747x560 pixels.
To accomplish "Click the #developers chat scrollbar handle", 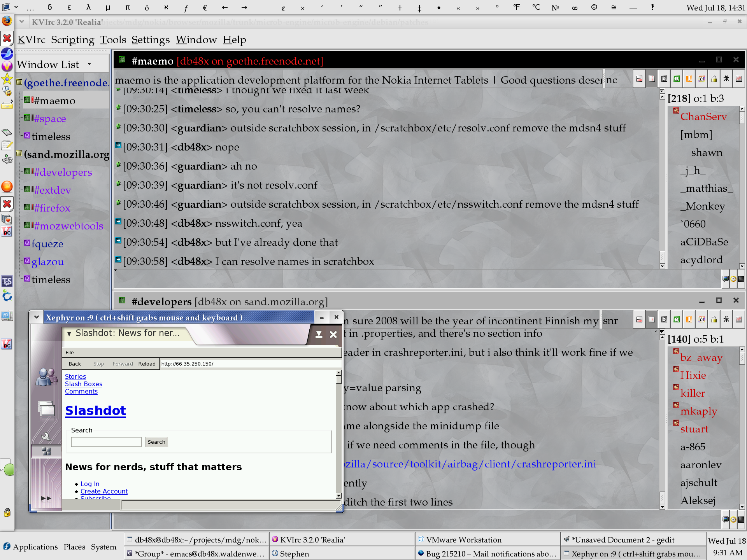I will [x=662, y=497].
